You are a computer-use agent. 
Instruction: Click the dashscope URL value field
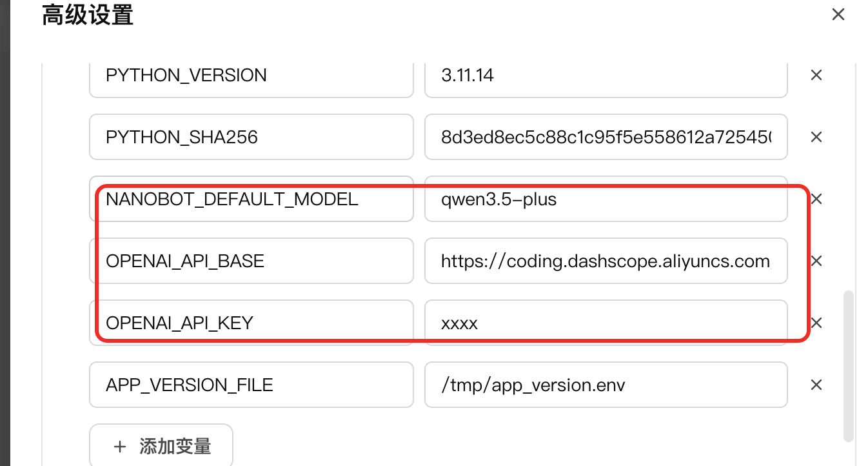point(606,261)
